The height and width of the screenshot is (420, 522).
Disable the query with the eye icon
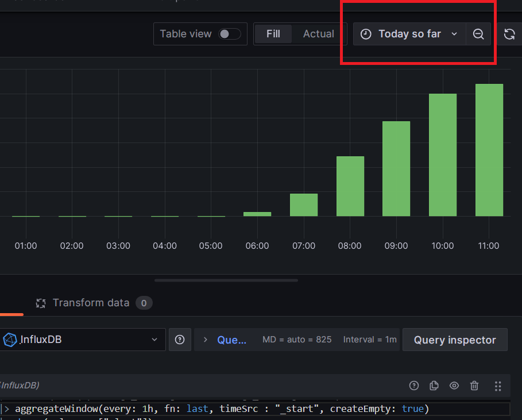point(454,386)
